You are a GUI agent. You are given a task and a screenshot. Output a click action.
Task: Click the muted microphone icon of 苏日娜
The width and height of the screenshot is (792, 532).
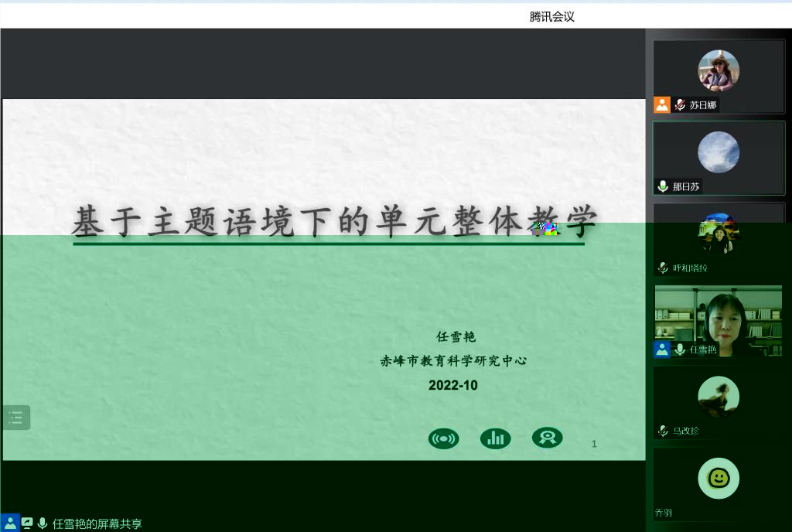click(680, 105)
